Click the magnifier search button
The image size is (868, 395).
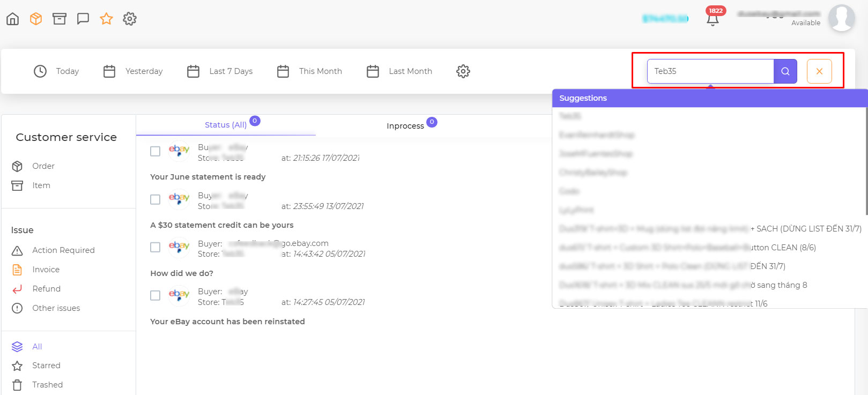[x=785, y=71]
